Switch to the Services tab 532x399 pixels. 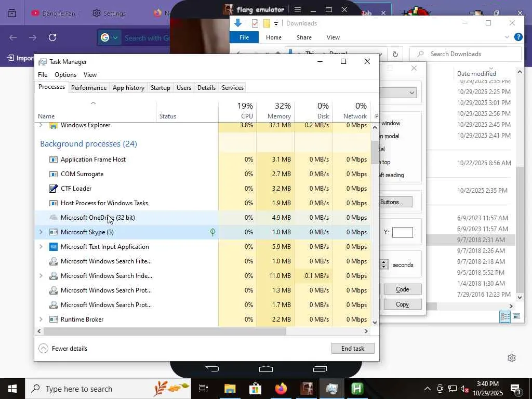click(233, 87)
